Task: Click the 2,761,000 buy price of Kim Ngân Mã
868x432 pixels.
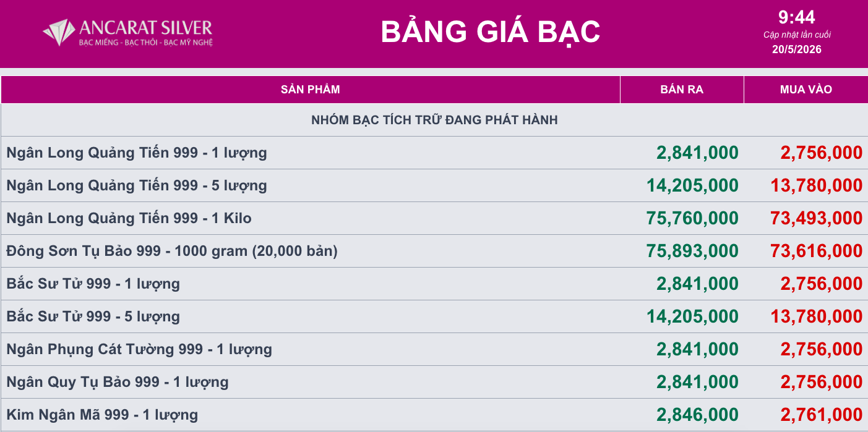Action: tap(822, 415)
